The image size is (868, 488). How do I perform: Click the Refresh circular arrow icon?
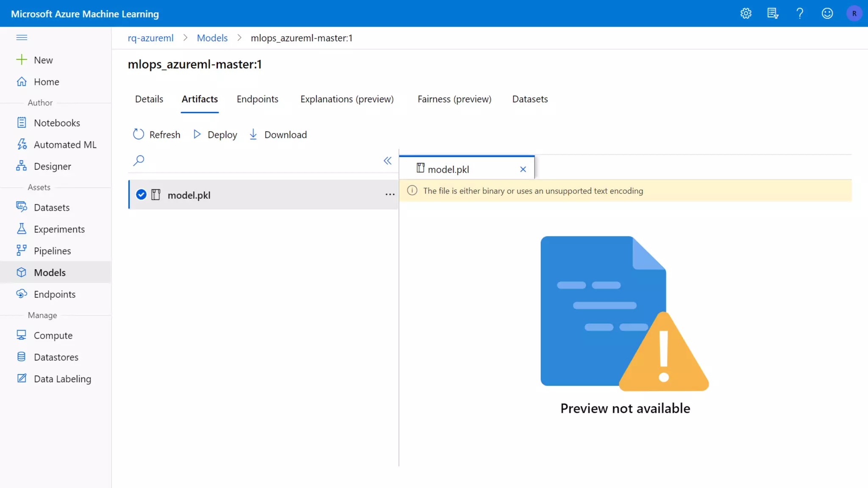[138, 134]
